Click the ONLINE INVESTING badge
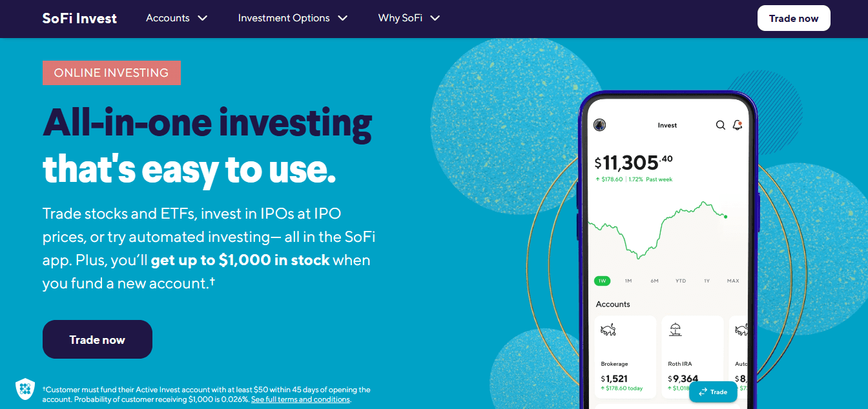This screenshot has width=868, height=409. click(x=111, y=72)
